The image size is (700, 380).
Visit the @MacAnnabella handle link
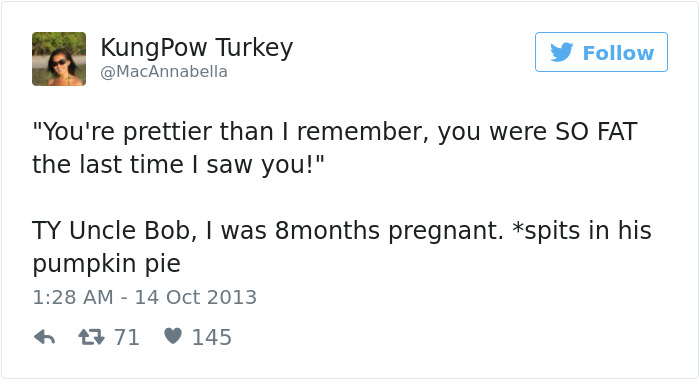(164, 71)
